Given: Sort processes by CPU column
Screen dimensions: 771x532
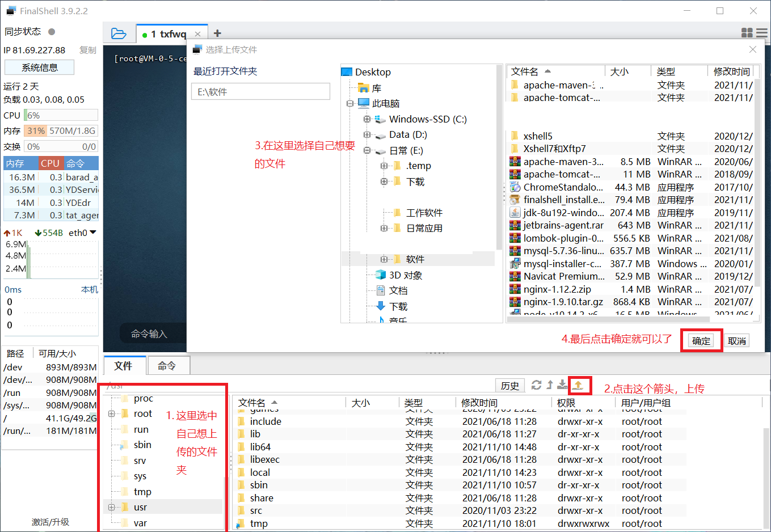Looking at the screenshot, I should click(50, 163).
